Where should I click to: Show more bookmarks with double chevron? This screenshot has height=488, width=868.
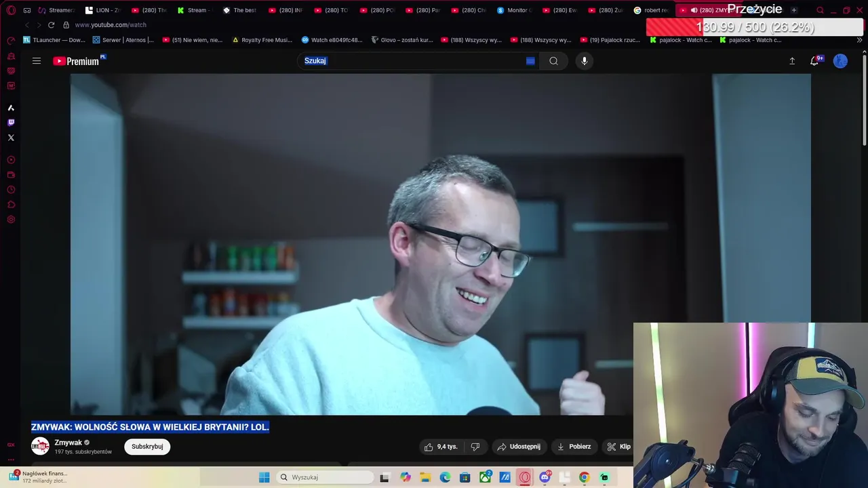click(x=859, y=40)
